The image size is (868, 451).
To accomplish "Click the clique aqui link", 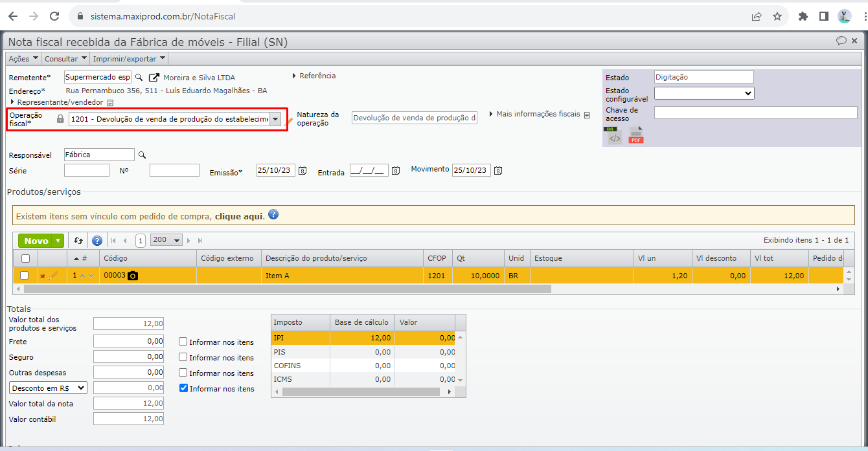I will click(x=240, y=216).
